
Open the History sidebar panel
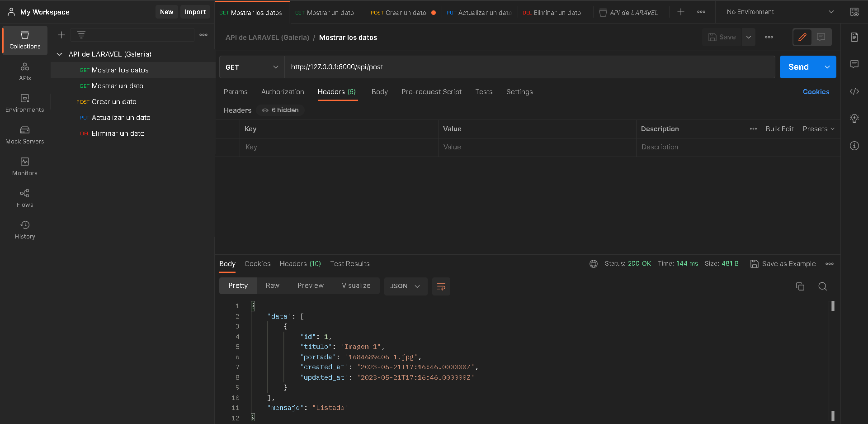[25, 230]
